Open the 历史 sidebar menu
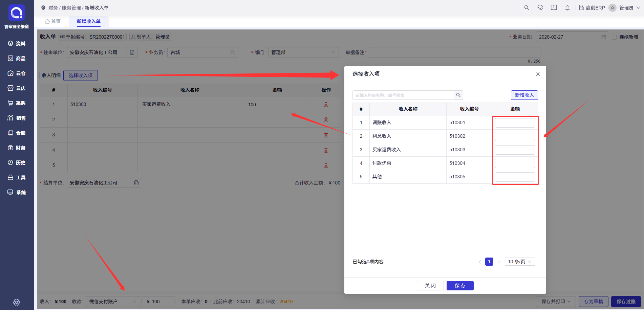This screenshot has height=310, width=644. [17, 163]
